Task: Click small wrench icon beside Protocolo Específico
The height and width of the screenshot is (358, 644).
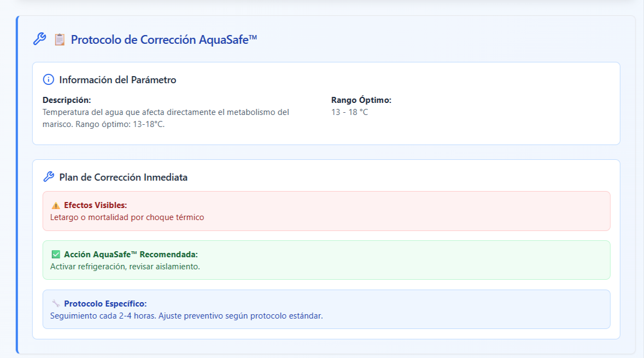Action: click(x=56, y=304)
